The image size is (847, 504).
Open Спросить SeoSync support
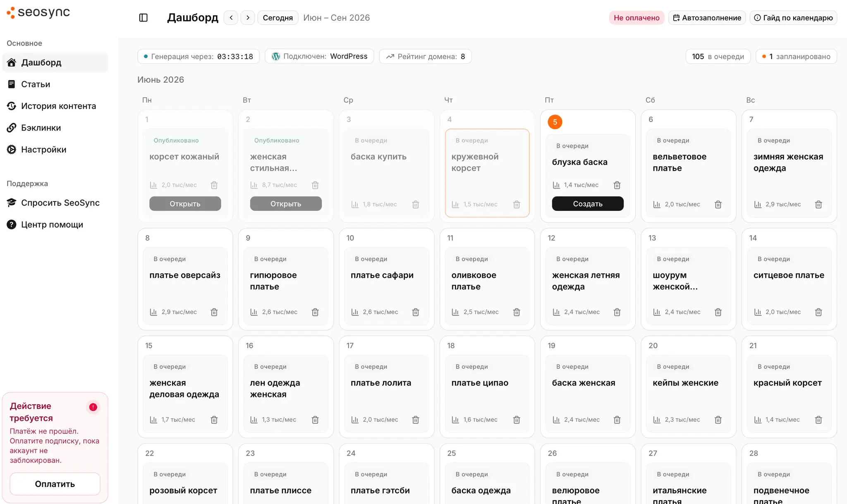[x=55, y=203]
